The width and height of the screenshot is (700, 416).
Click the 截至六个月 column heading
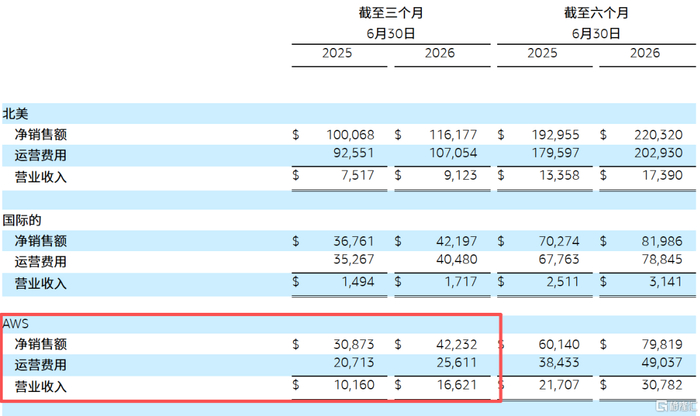(596, 13)
